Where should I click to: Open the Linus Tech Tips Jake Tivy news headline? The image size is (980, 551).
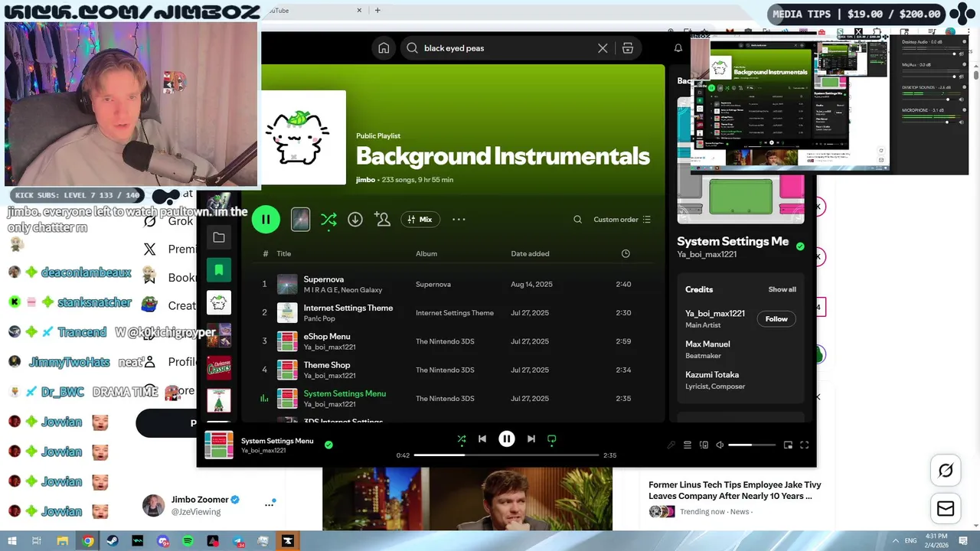coord(735,490)
